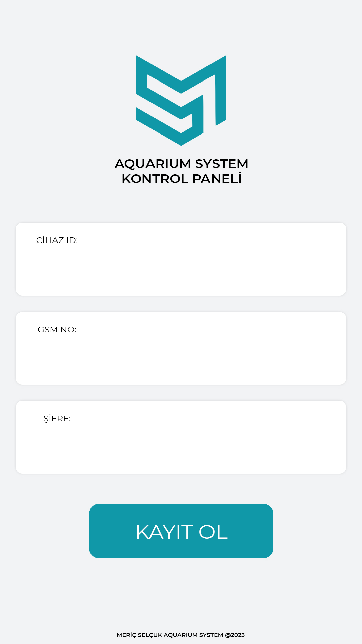Image resolution: width=362 pixels, height=644 pixels.
Task: Click the teal MS logo
Action: 181,101
